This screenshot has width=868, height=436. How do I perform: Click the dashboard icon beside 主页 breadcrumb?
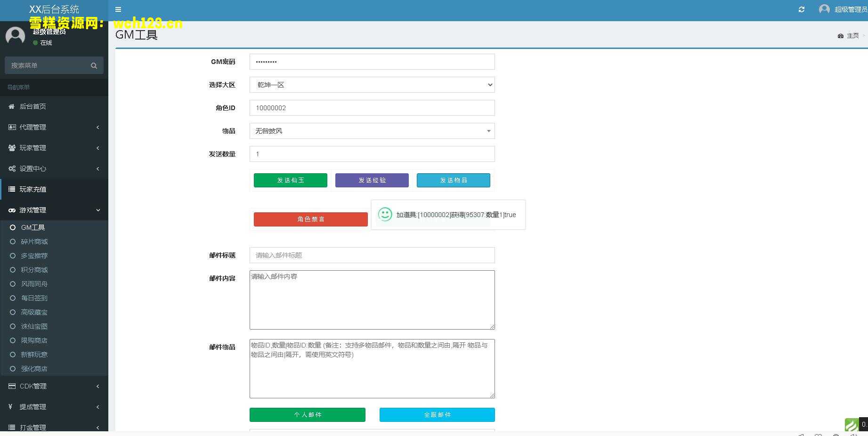[x=841, y=36]
